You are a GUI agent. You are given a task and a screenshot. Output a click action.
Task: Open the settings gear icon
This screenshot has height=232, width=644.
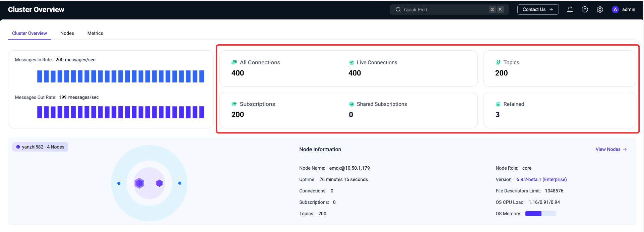600,10
